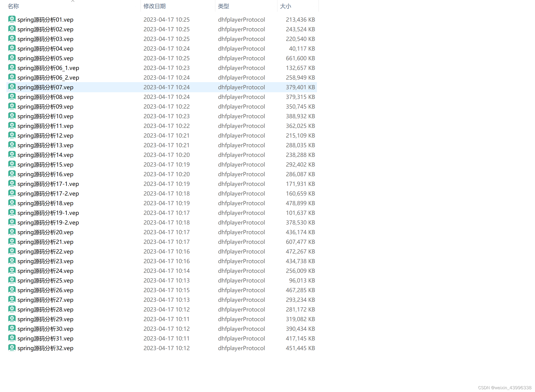Sort files by the 类型 column header
Screen dimensions: 535x392
coord(224,6)
